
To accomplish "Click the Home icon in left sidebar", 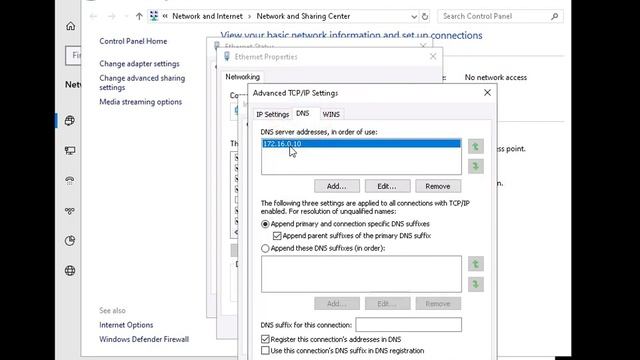I will (x=70, y=26).
